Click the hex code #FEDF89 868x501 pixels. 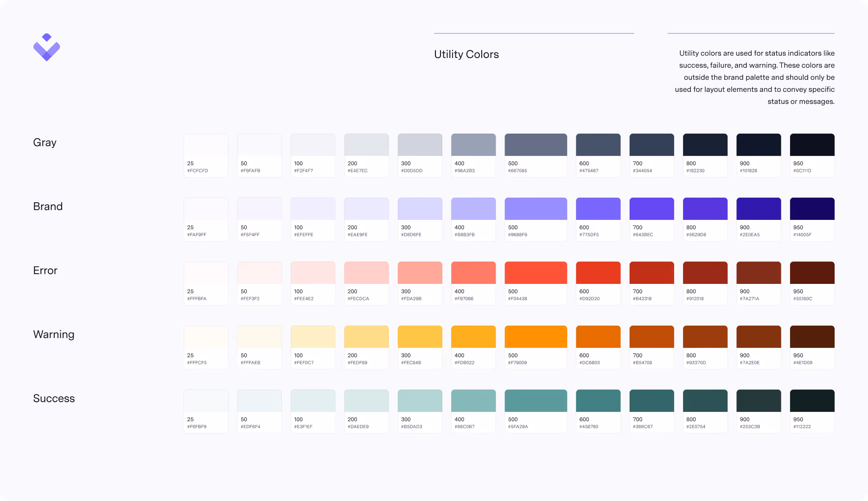click(x=357, y=363)
